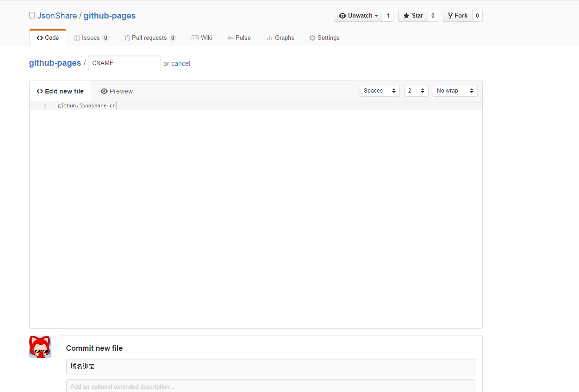Screen dimensions: 579x392
Task: Fork the repository
Action: [458, 16]
